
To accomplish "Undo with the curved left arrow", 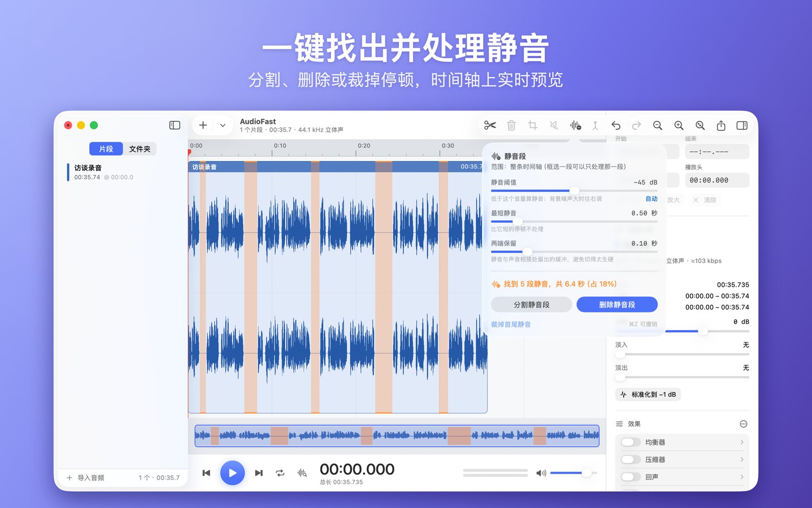I will (x=616, y=125).
